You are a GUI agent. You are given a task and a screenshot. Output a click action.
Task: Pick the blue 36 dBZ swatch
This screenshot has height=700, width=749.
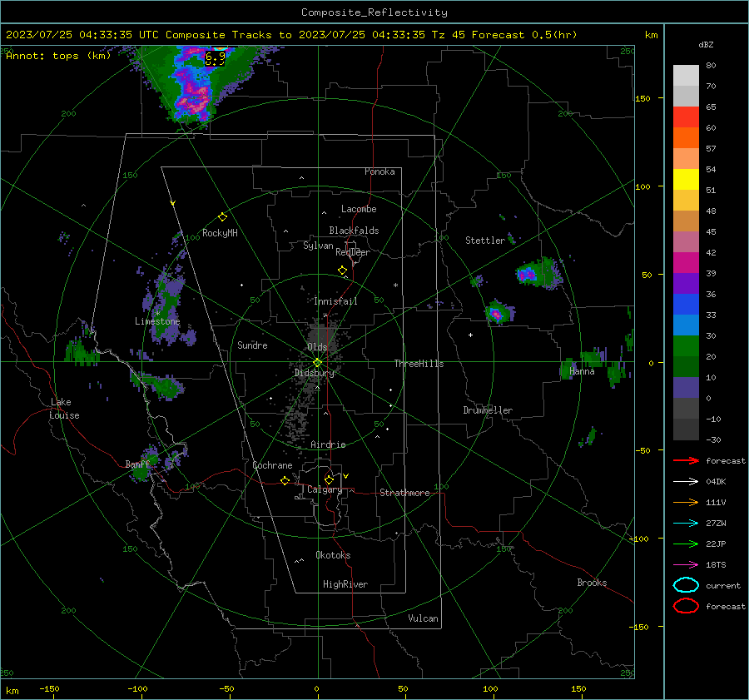(x=686, y=304)
